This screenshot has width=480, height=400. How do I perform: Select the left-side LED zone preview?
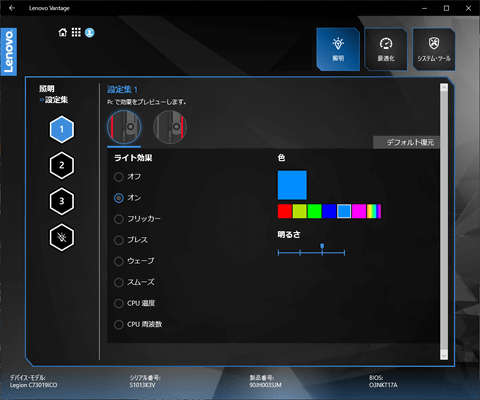(x=124, y=127)
